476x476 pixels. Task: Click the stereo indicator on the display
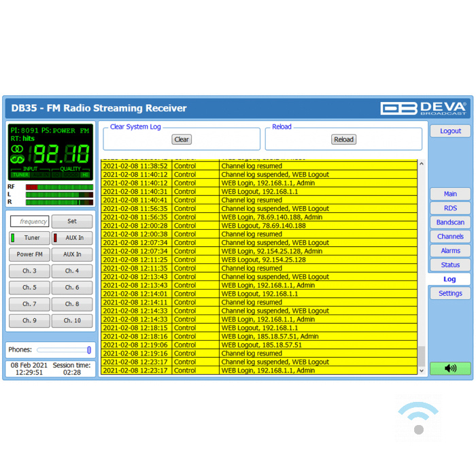click(17, 149)
